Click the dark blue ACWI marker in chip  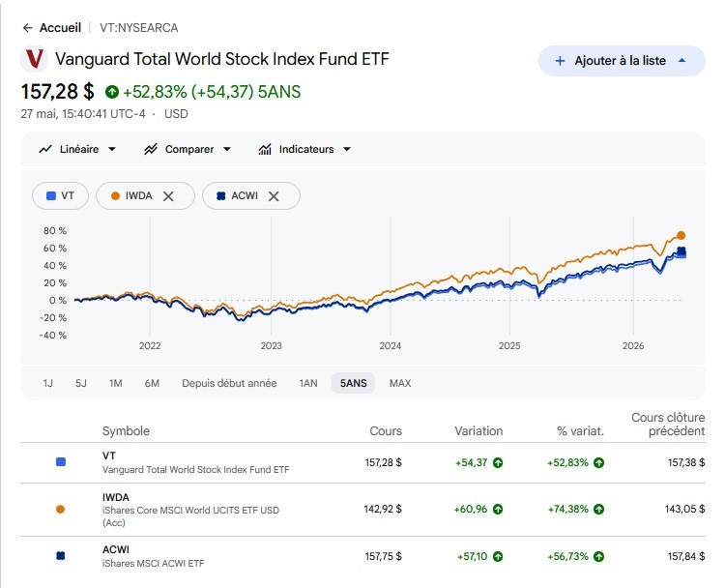click(x=221, y=195)
